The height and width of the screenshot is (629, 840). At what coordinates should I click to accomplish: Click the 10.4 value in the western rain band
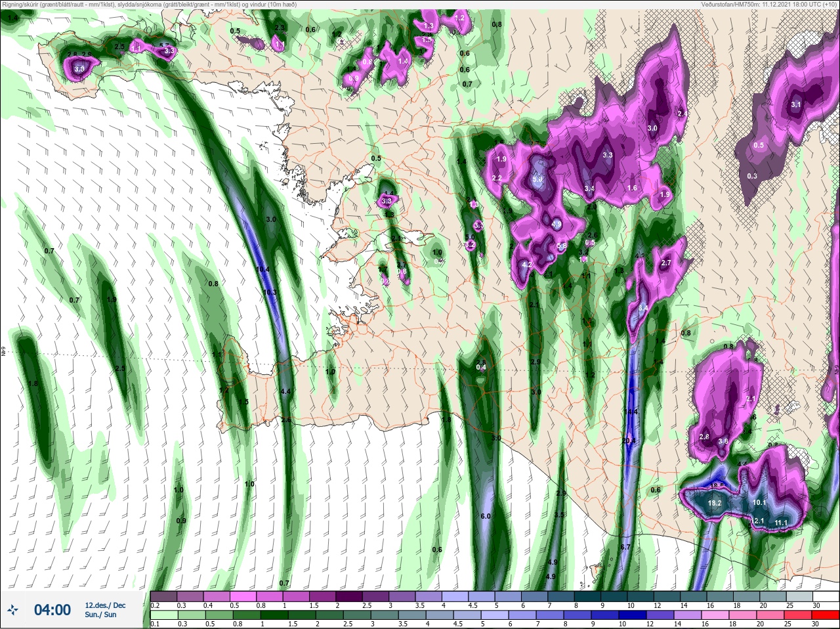coord(263,269)
